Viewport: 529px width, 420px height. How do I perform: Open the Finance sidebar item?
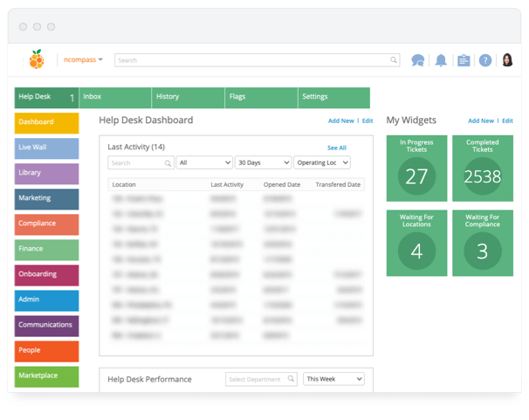click(x=46, y=250)
